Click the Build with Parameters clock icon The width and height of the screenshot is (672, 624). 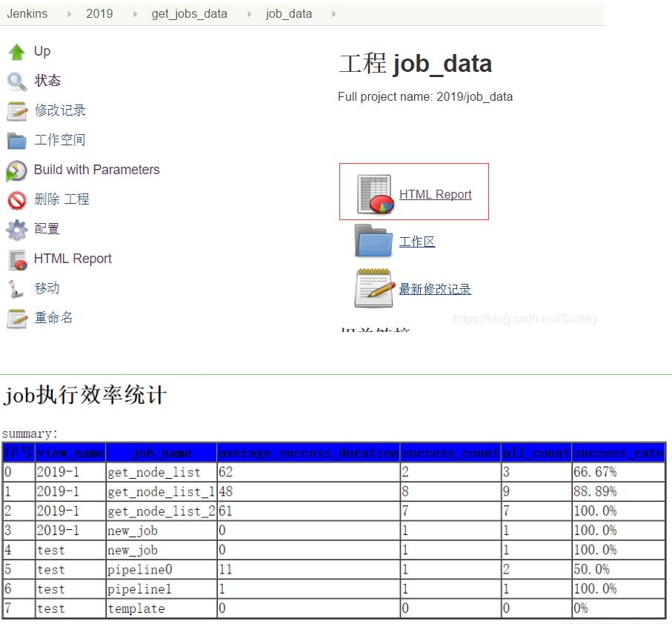[x=16, y=169]
